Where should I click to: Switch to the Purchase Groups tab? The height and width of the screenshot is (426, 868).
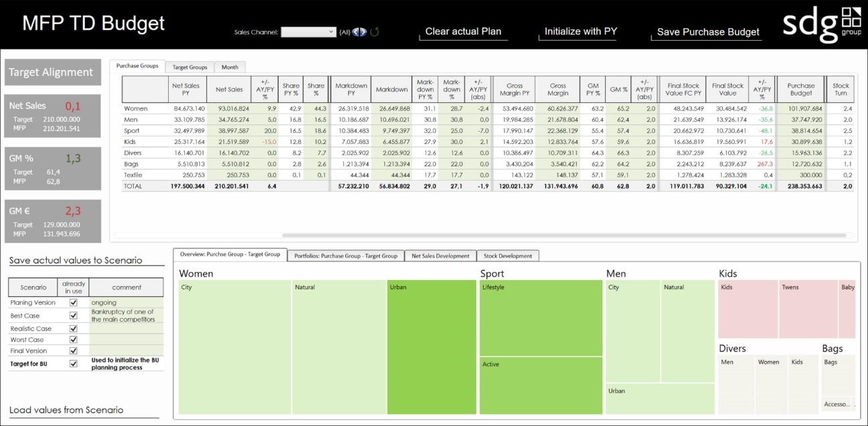pos(137,66)
